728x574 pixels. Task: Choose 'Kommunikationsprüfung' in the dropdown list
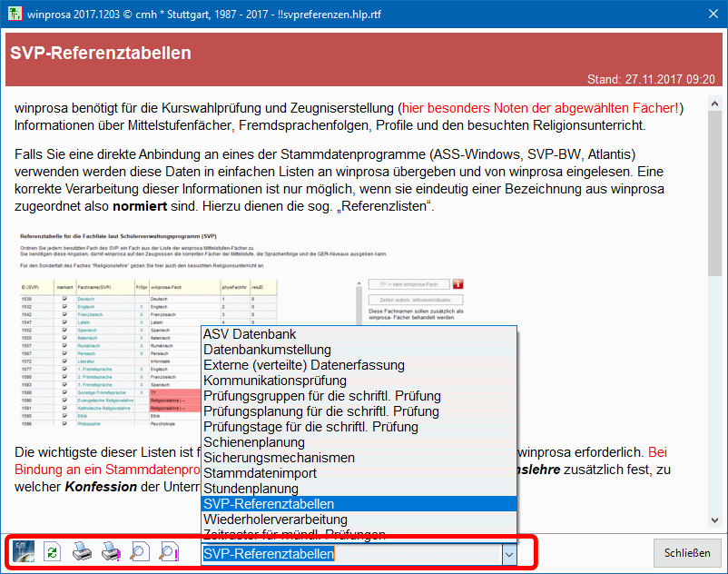[276, 381]
